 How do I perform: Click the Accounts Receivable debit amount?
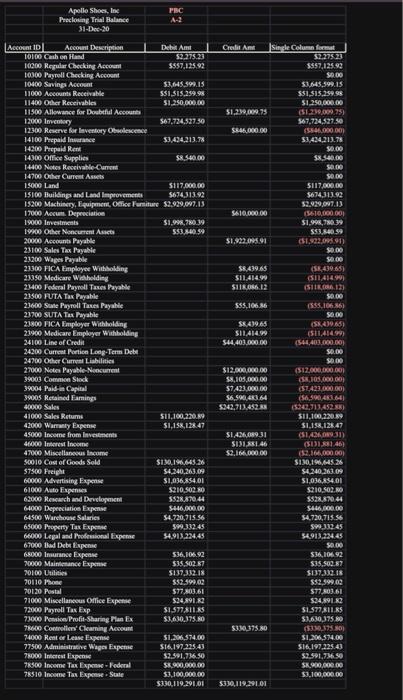183,93
